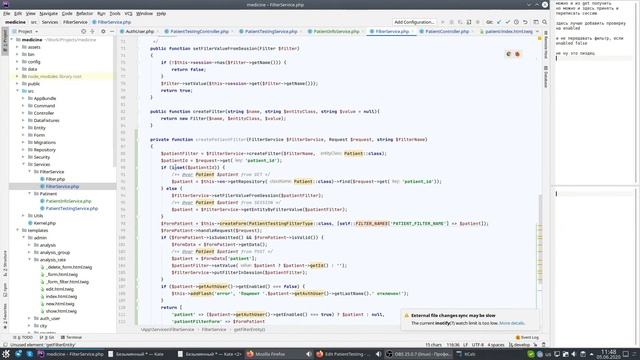
Task: Open the Structure tool window side tab
Action: coord(5,263)
